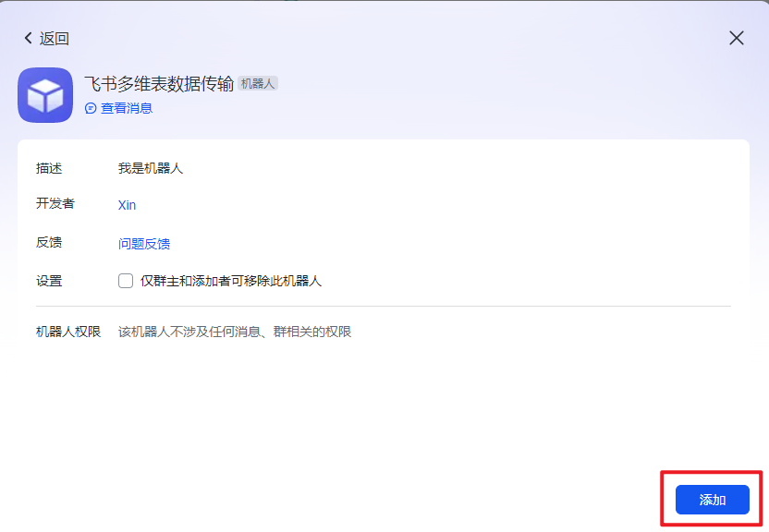
Task: Select the title 飞书多维表数据传输
Action: click(159, 84)
